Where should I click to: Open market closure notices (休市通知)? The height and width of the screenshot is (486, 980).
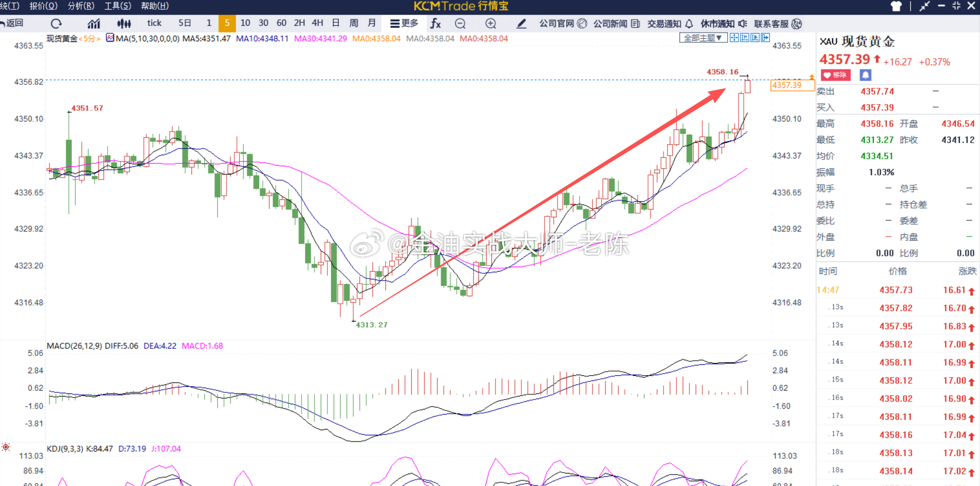tap(724, 23)
